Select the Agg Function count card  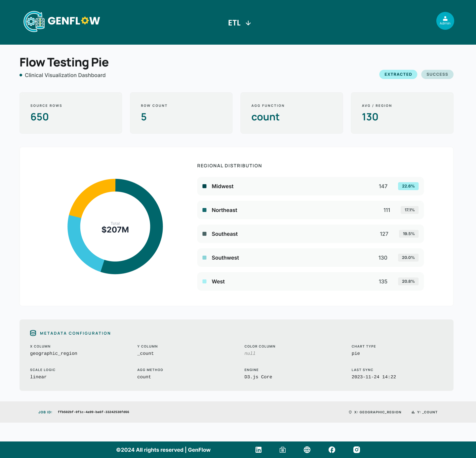coord(292,113)
